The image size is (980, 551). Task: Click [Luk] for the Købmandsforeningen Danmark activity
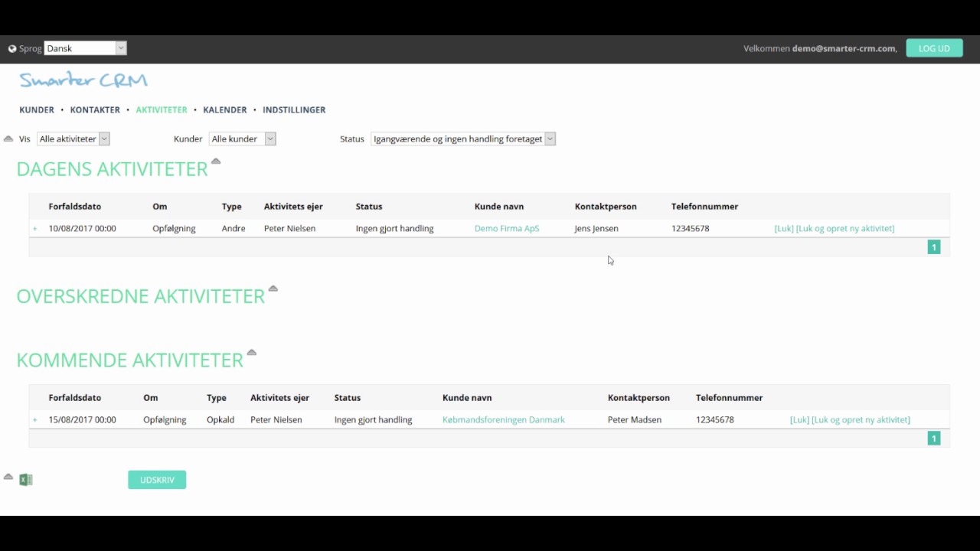pos(799,419)
